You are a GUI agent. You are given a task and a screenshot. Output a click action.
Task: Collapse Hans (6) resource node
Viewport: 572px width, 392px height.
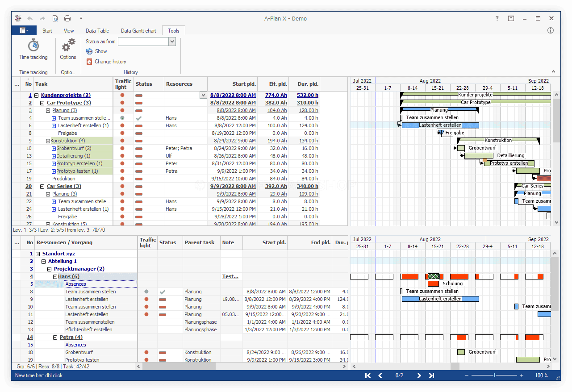55,276
